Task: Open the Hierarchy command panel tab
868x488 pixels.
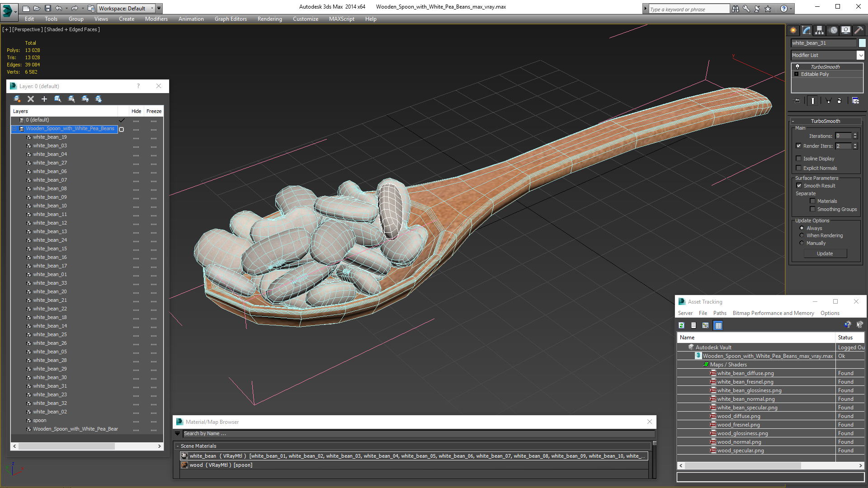Action: [820, 30]
